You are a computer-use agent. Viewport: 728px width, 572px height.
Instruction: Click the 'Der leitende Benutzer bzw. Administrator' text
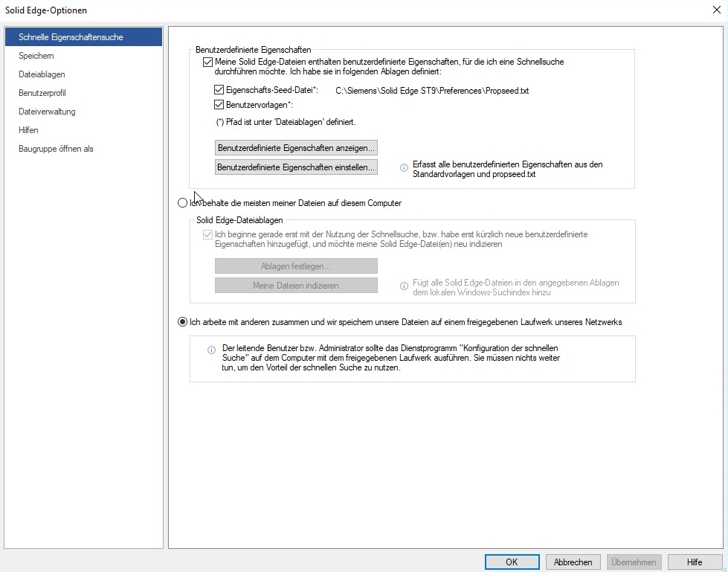pyautogui.click(x=391, y=358)
